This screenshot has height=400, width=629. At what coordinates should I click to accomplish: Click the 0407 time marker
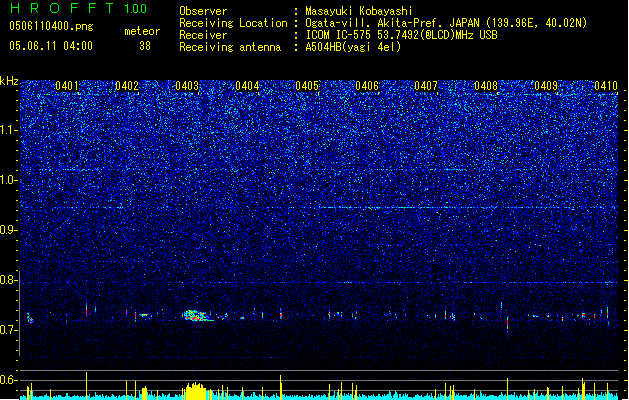[x=426, y=86]
